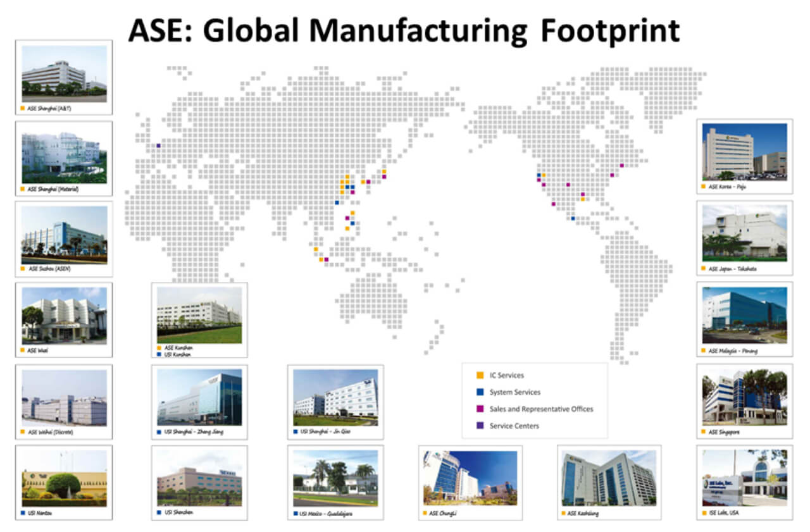Select the ASE Wuxi building photo
810x532 pixels.
[64, 316]
